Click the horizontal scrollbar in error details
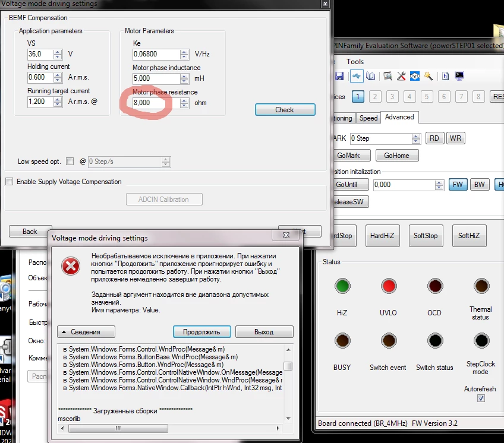This screenshot has width=504, height=443. 170,428
